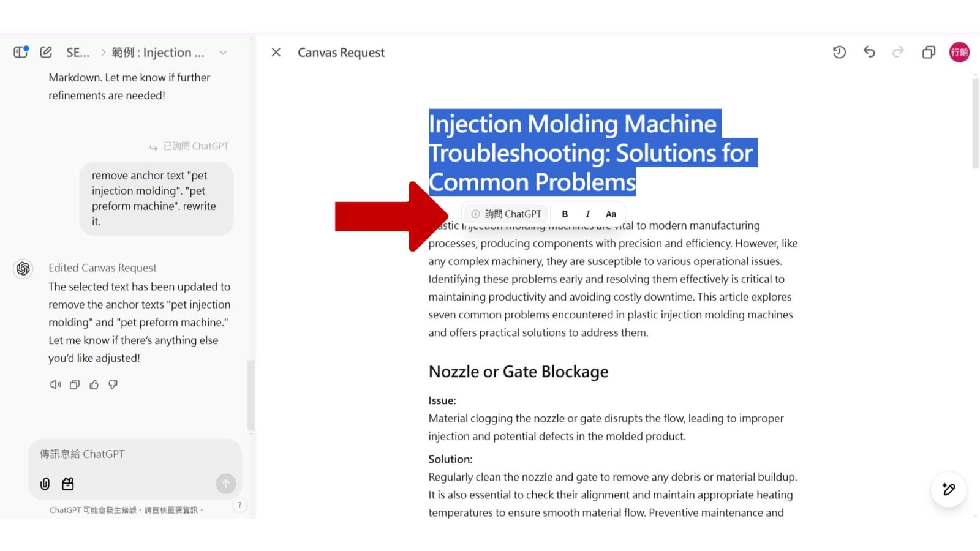Image resolution: width=980 pixels, height=551 pixels.
Task: Click the read aloud speaker icon
Action: tap(55, 384)
